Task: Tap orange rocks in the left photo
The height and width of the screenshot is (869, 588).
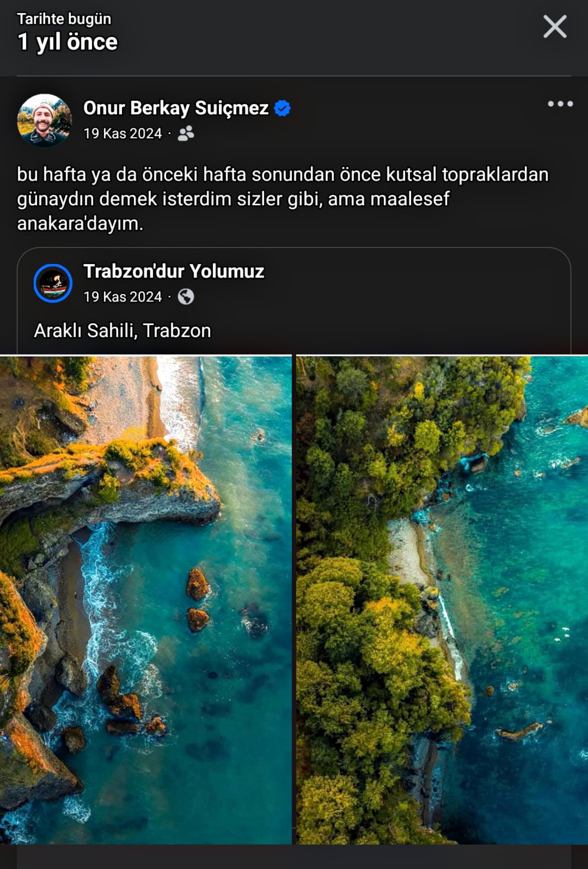Action: click(x=197, y=600)
